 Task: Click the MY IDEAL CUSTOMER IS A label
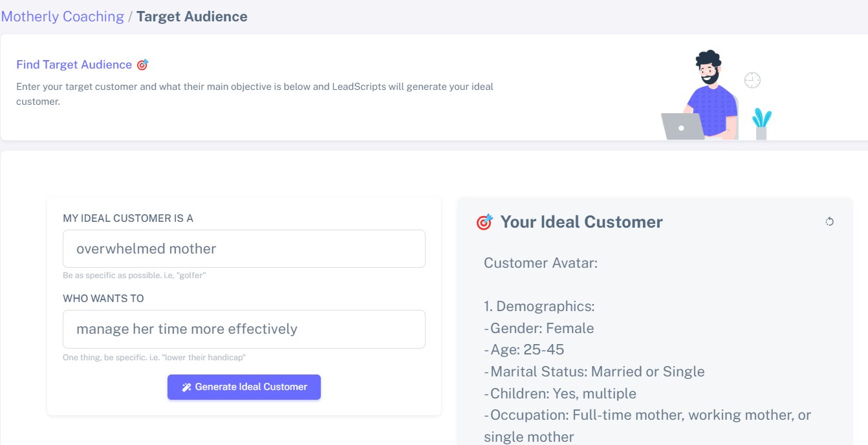coord(128,219)
